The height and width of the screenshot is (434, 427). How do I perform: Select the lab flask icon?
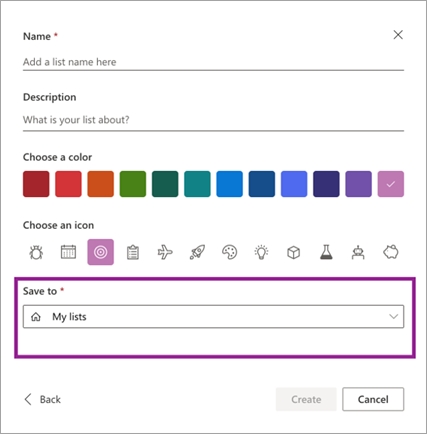tap(326, 252)
